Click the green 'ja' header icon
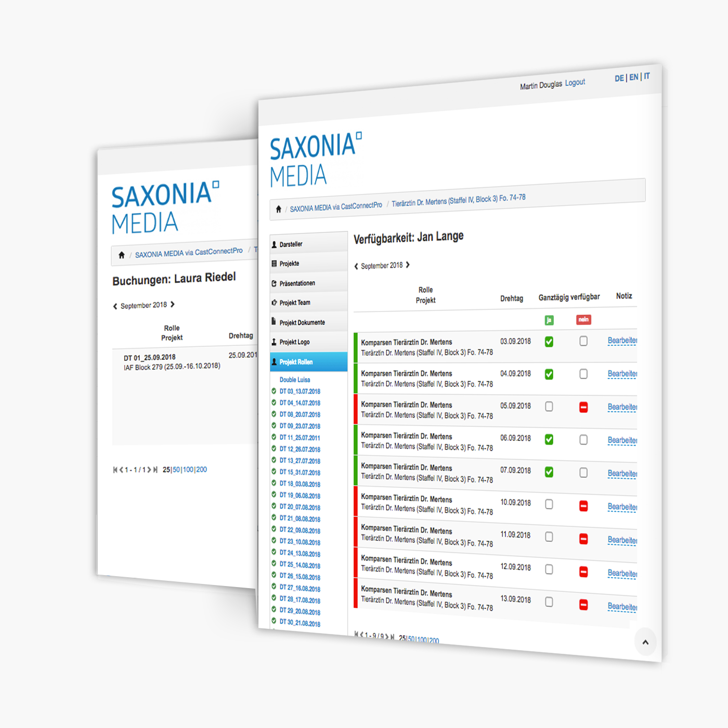The image size is (728, 728). 549,320
